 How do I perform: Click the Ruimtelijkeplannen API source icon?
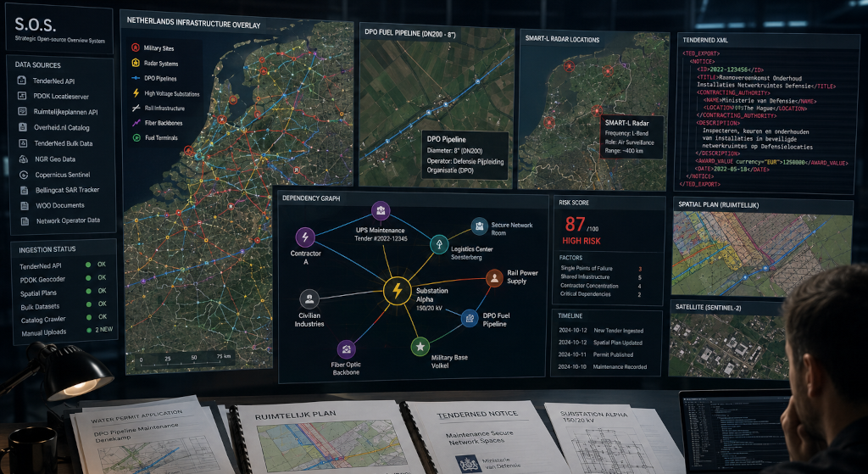(22, 111)
